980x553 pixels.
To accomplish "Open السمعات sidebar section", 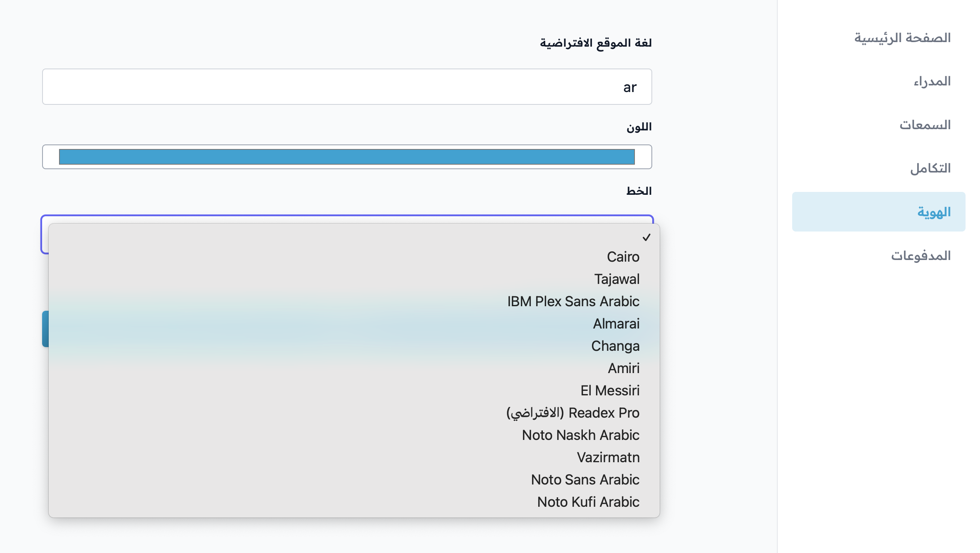I will pyautogui.click(x=878, y=125).
